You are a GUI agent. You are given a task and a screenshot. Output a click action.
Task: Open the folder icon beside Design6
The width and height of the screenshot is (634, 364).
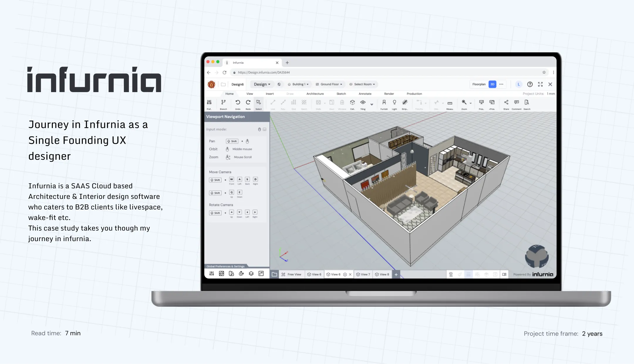pos(223,84)
